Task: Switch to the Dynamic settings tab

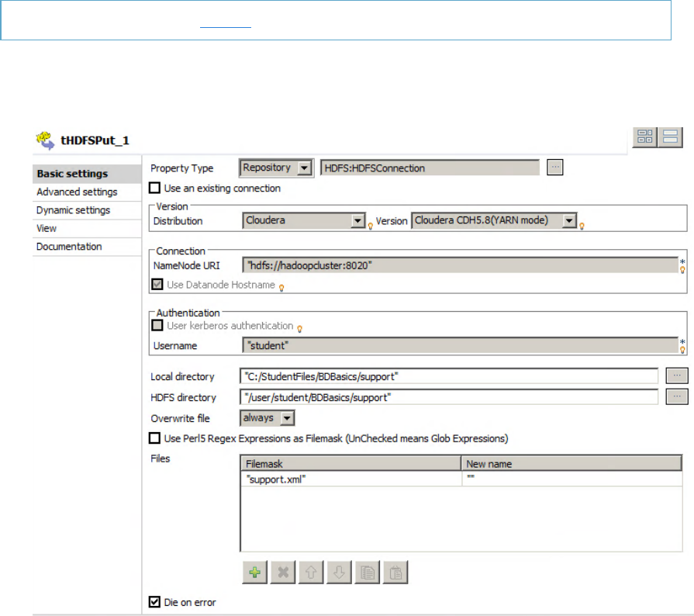Action: pyautogui.click(x=73, y=210)
